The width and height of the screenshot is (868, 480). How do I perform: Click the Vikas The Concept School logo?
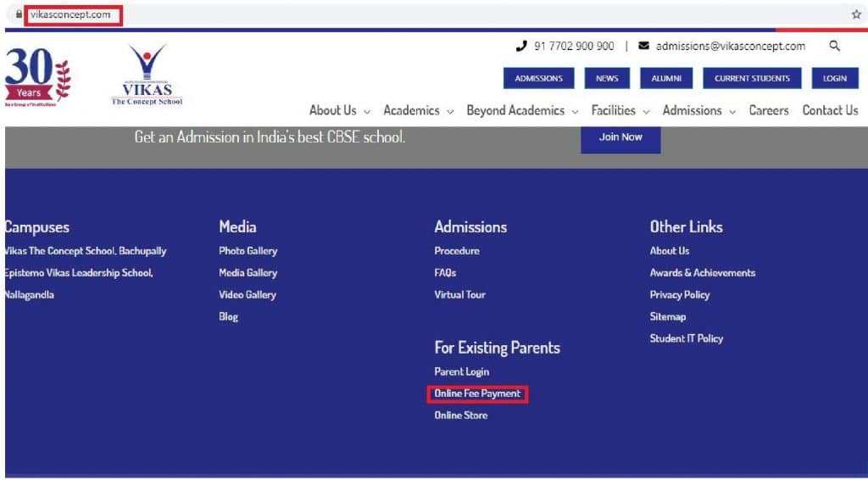pos(147,75)
